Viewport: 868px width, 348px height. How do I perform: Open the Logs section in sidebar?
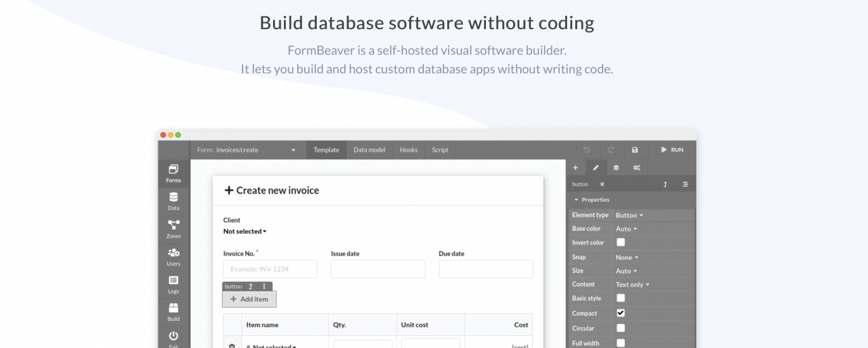pyautogui.click(x=174, y=285)
